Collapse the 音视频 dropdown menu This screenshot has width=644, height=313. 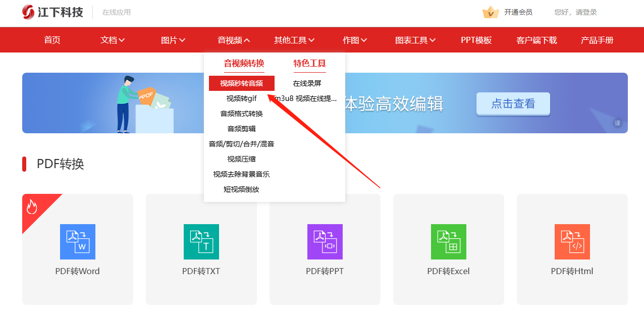coord(234,40)
